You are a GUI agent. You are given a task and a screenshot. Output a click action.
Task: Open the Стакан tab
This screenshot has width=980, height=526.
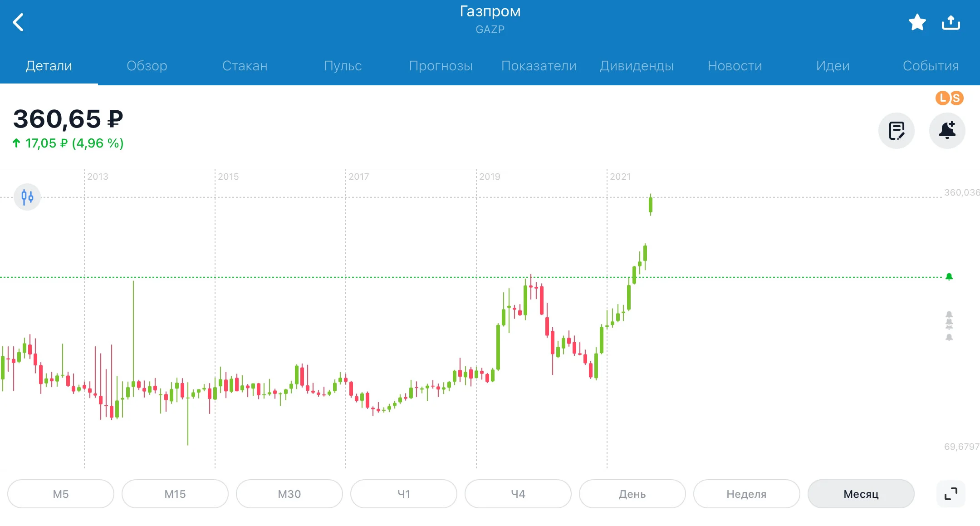point(245,66)
